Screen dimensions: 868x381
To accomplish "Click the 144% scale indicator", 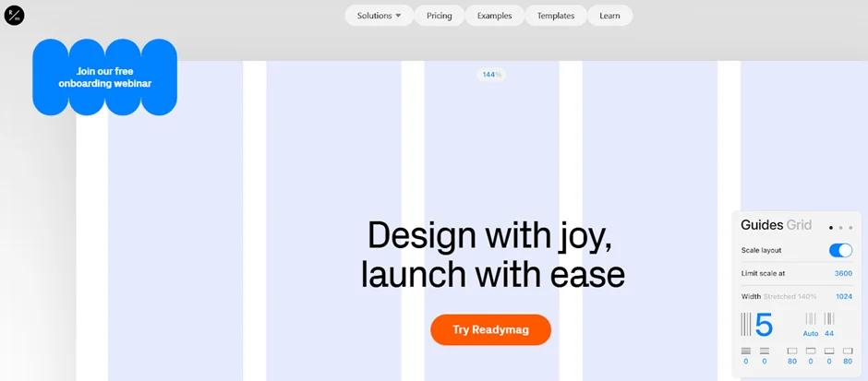I will coord(491,75).
